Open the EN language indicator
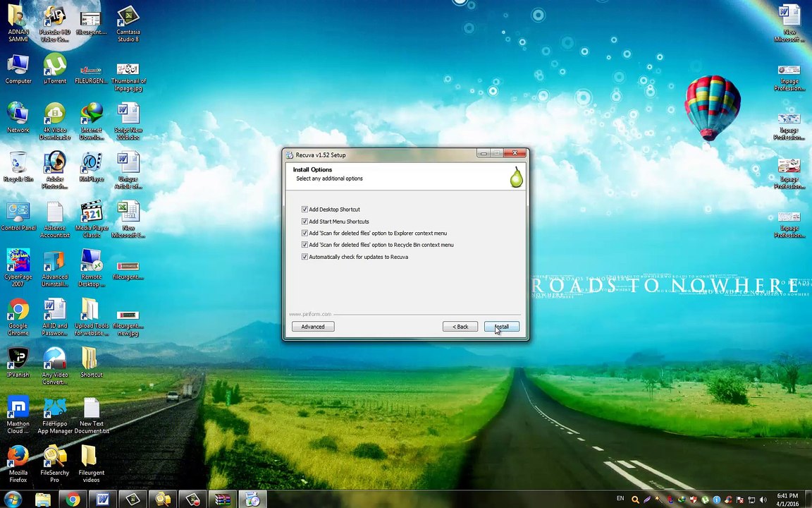The image size is (812, 508). click(620, 499)
